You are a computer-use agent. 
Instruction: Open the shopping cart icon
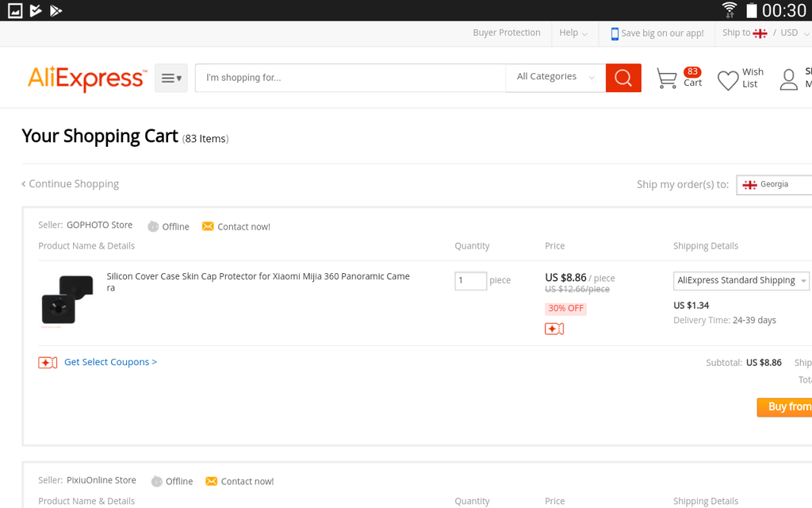click(667, 78)
